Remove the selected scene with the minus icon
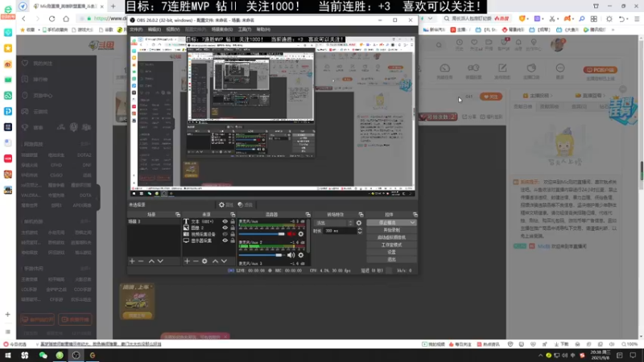This screenshot has height=362, width=644. click(x=141, y=261)
